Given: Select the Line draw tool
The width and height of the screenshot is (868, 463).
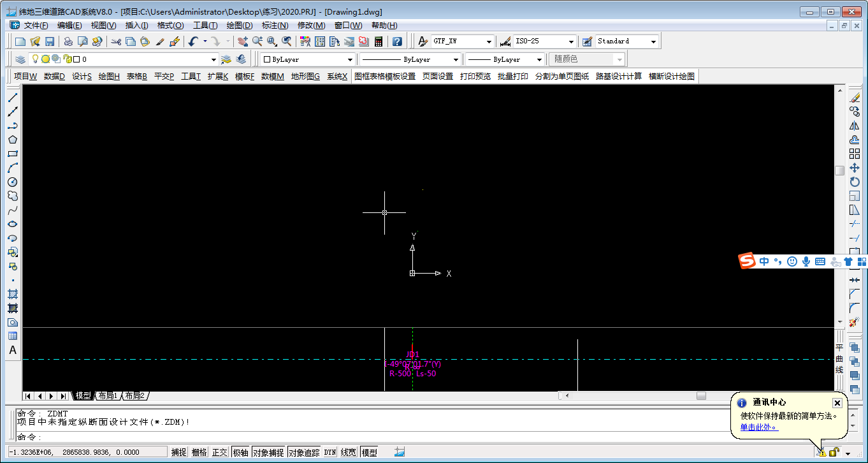Looking at the screenshot, I should click(x=13, y=98).
